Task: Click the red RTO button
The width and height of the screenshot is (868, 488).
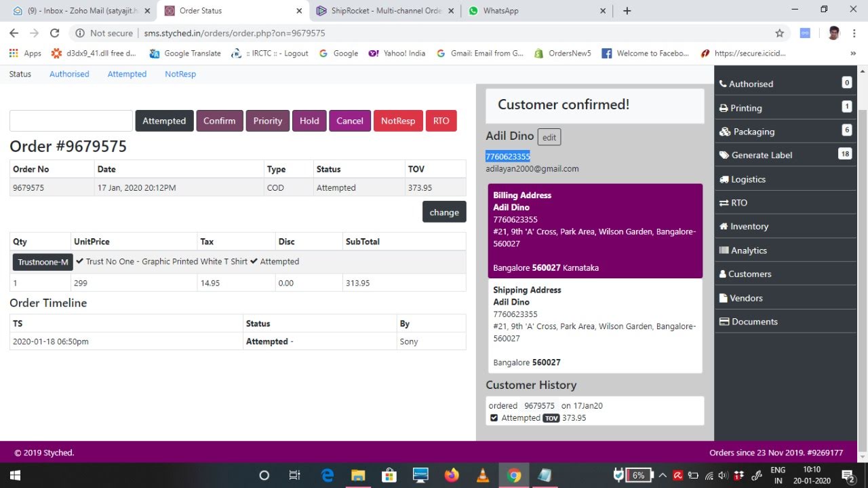Action: point(441,121)
